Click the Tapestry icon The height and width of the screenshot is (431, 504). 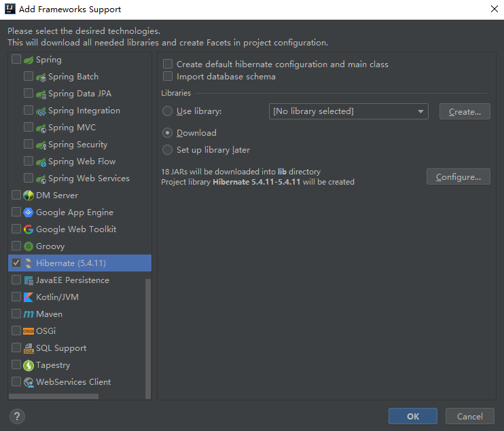point(29,365)
